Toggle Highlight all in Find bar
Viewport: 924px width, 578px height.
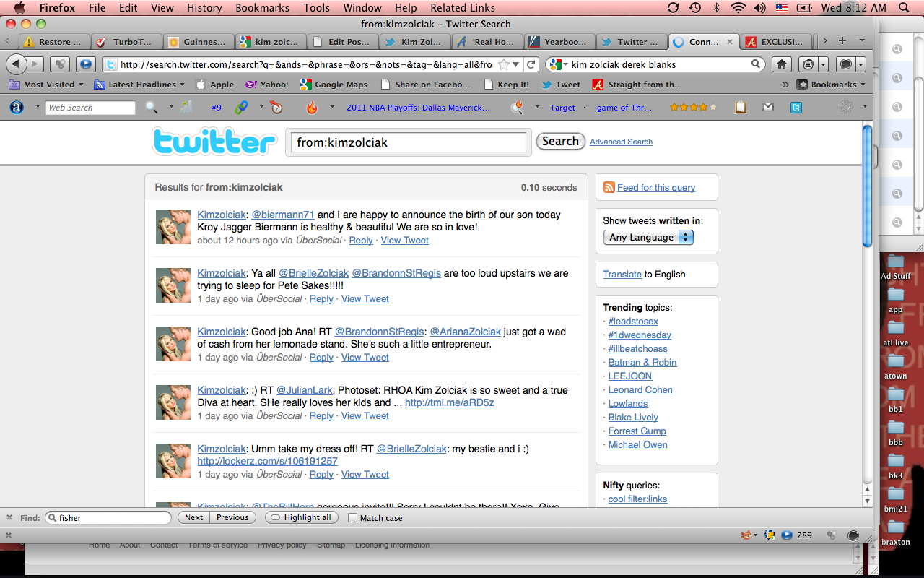click(302, 517)
